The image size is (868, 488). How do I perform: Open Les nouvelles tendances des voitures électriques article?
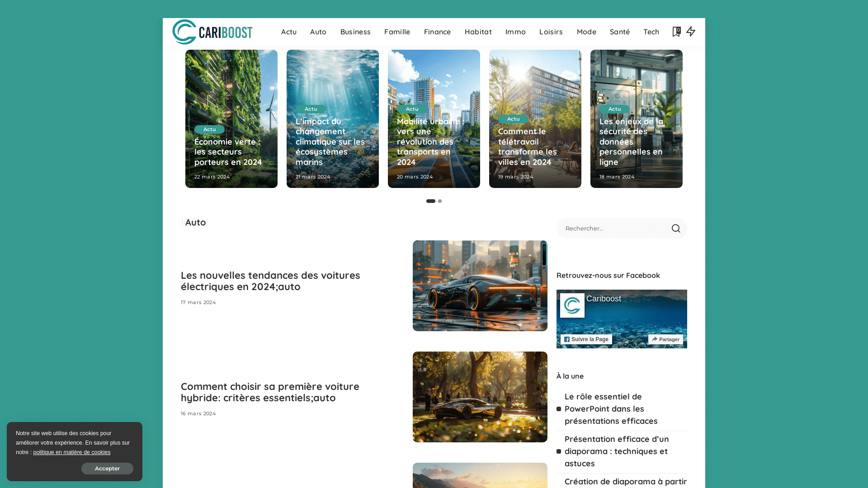coord(270,281)
